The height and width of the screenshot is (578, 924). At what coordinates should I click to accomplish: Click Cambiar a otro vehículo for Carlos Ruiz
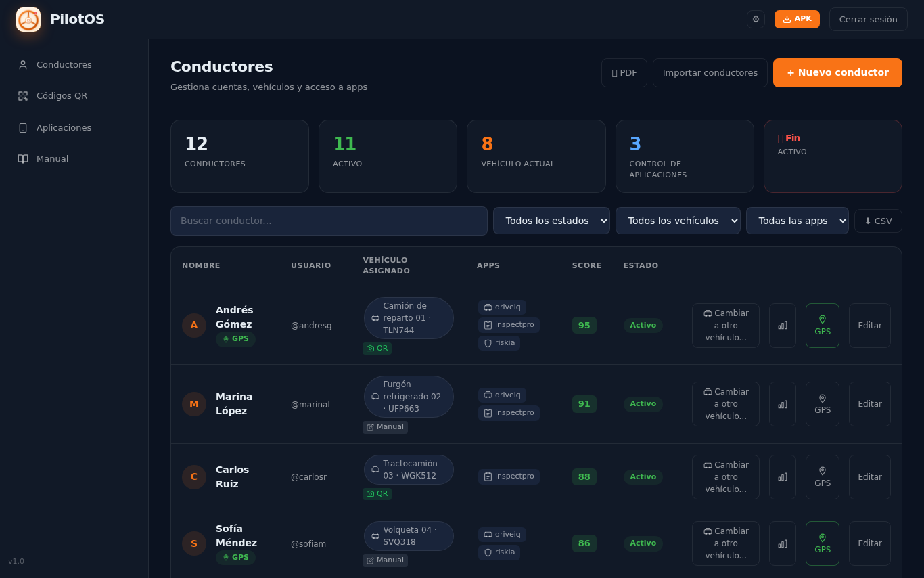[726, 477]
